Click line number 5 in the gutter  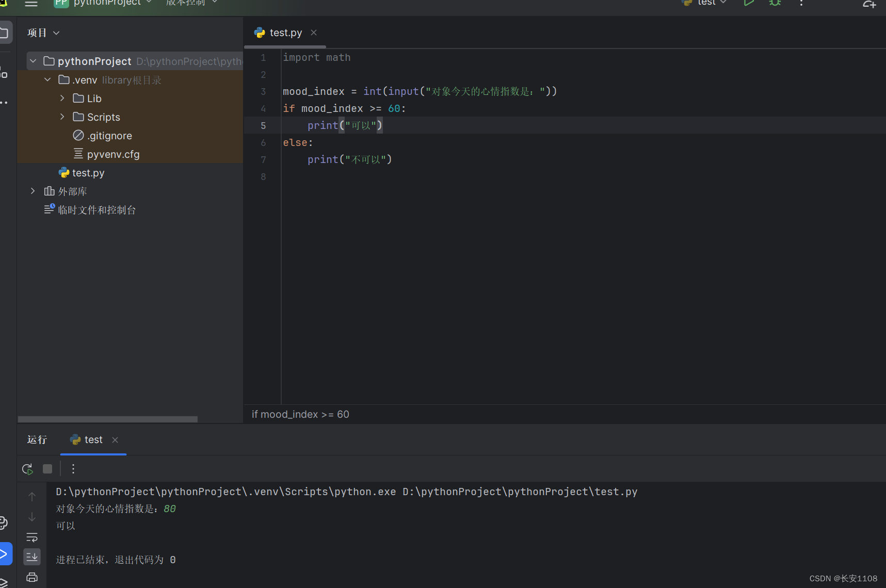(x=263, y=126)
